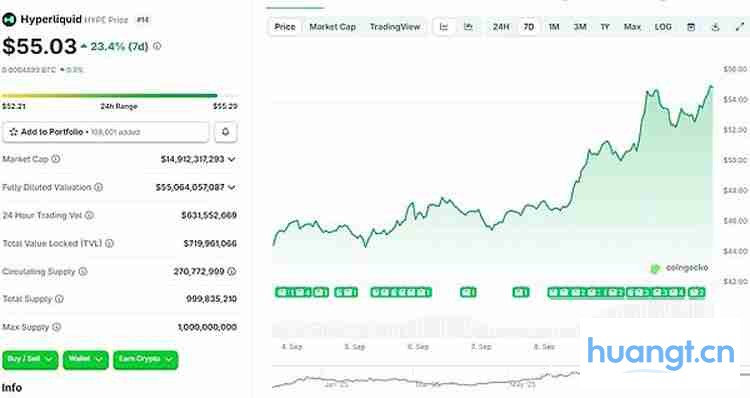Expand the Market Cap value chevron
Screen dimensions: 750x398
[x=232, y=159]
